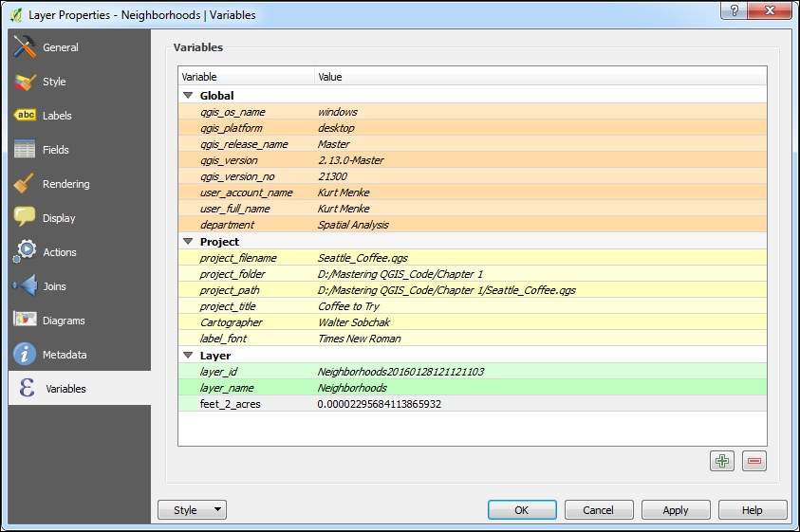
Task: Collapse the Layer variables group
Action: click(x=187, y=356)
